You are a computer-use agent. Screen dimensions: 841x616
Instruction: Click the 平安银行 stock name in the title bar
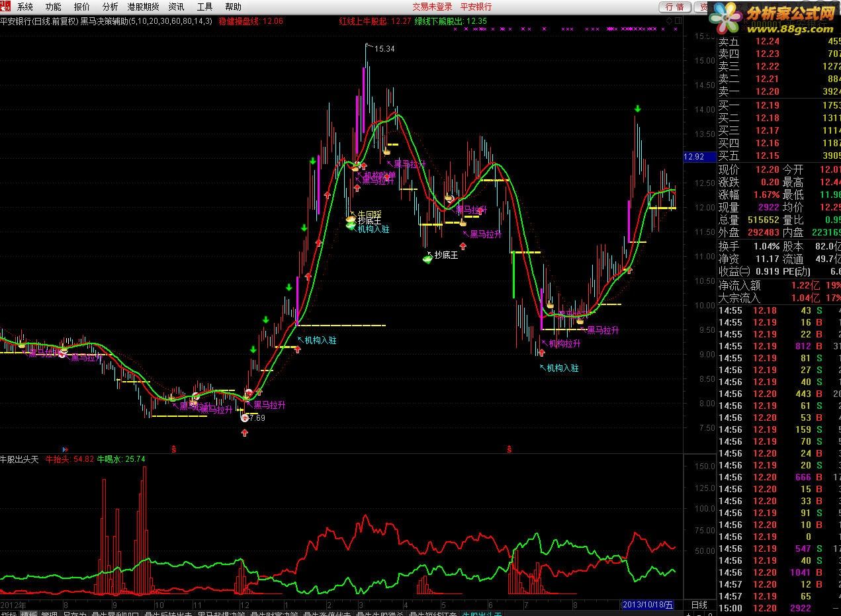tap(476, 7)
